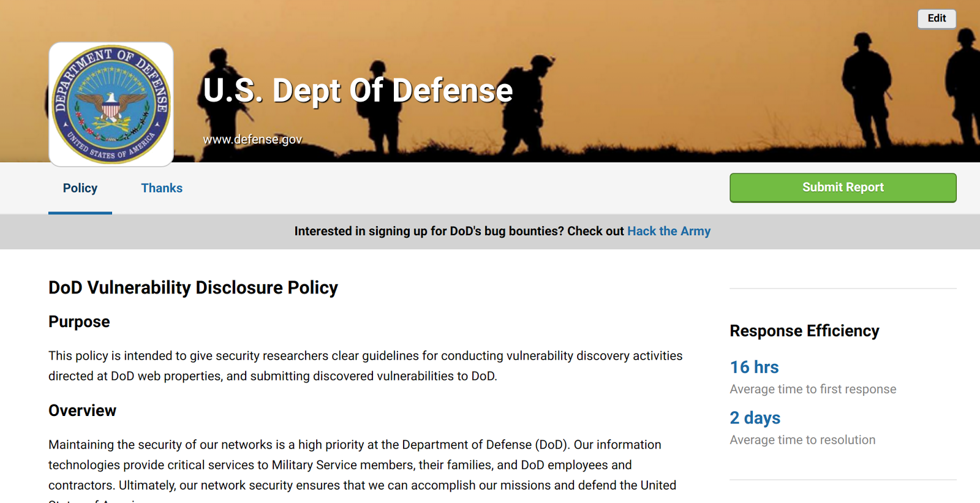The width and height of the screenshot is (980, 503).
Task: Switch to the Policy tab
Action: tap(80, 188)
